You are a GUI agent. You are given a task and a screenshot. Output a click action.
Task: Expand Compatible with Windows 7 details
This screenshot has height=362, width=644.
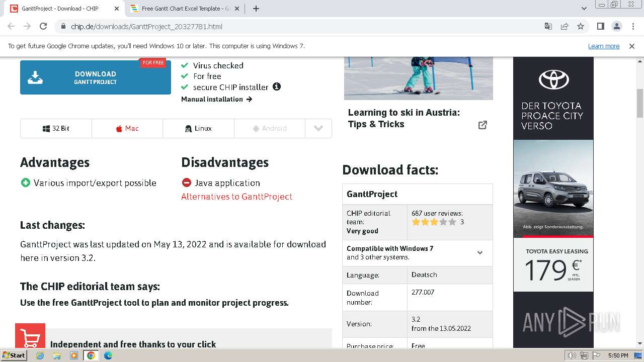(x=417, y=253)
